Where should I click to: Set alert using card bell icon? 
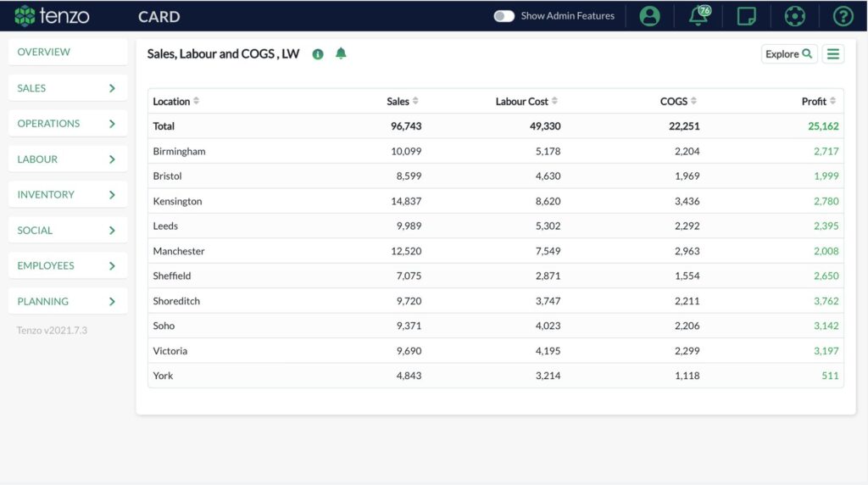pyautogui.click(x=341, y=53)
